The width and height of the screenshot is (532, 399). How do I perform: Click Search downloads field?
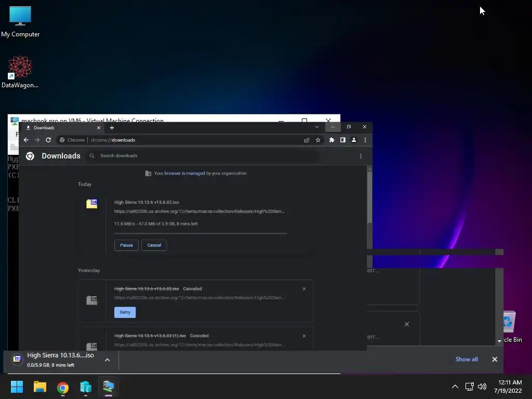(x=204, y=156)
